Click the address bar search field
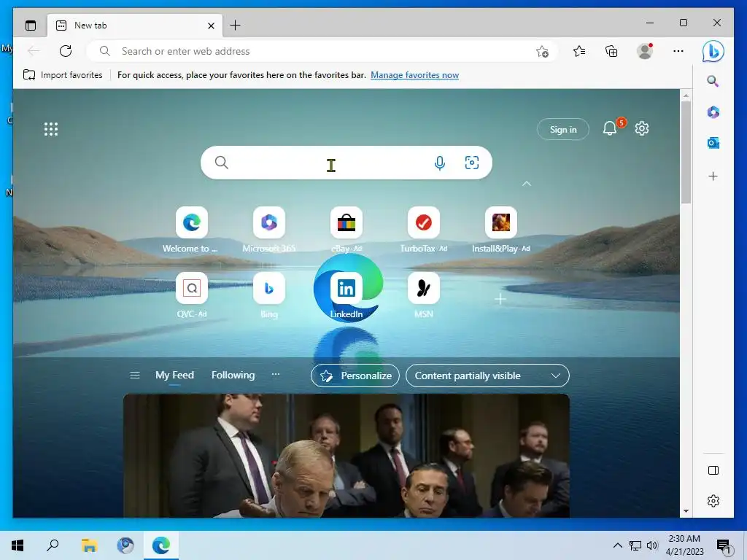 click(322, 51)
